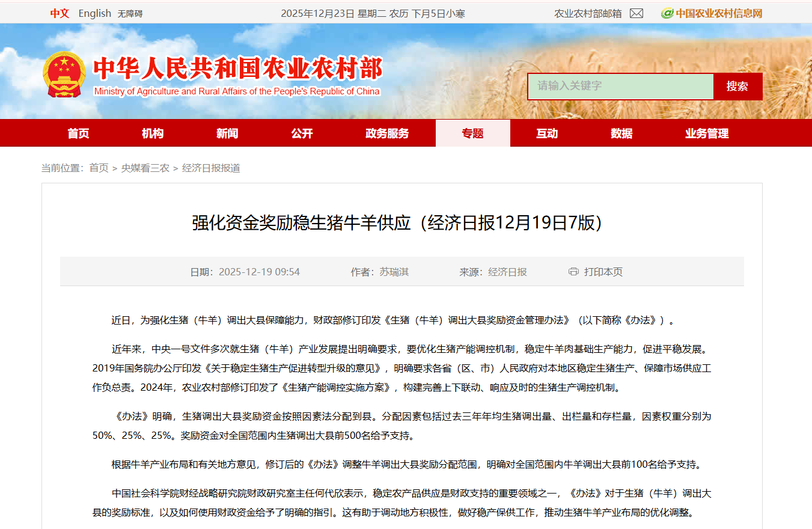Switch language to 中文
Screen dimensions: 812x529
[60, 13]
